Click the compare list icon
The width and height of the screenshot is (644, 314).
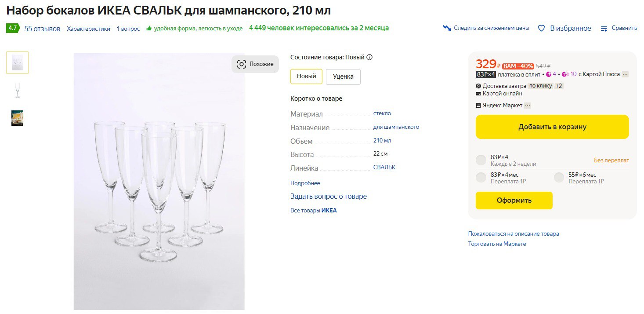point(604,28)
